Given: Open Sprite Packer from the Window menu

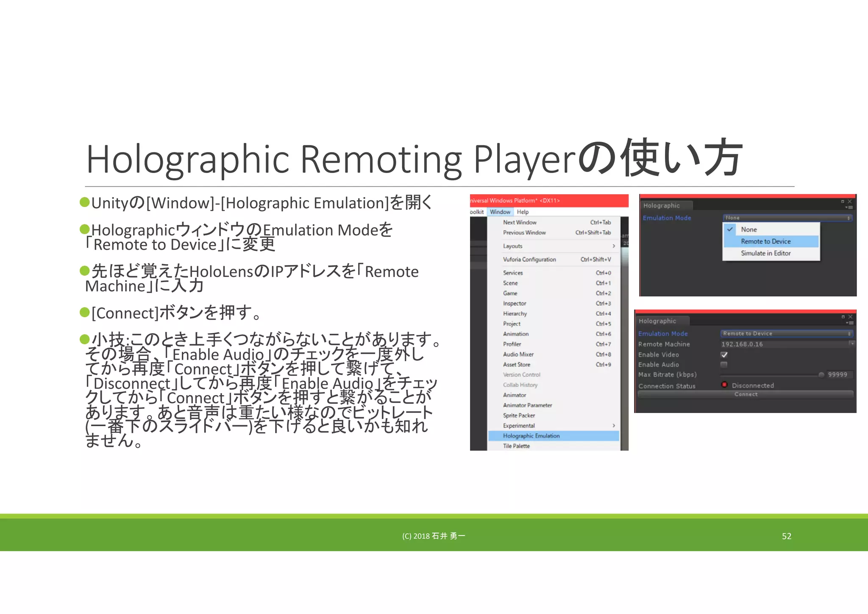Looking at the screenshot, I should click(x=554, y=416).
